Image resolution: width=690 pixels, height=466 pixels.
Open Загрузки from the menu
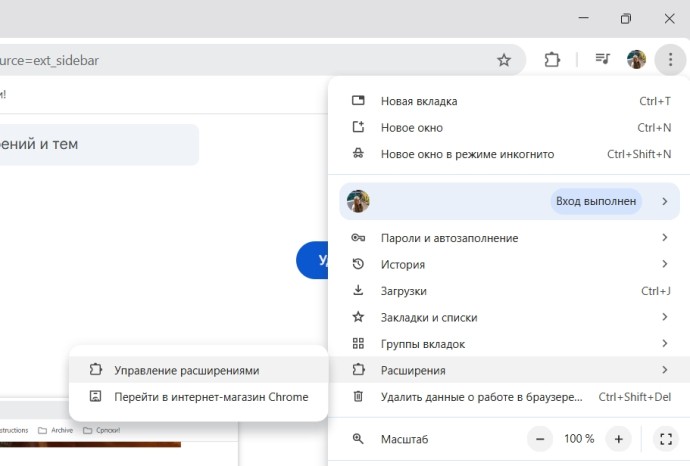(403, 291)
